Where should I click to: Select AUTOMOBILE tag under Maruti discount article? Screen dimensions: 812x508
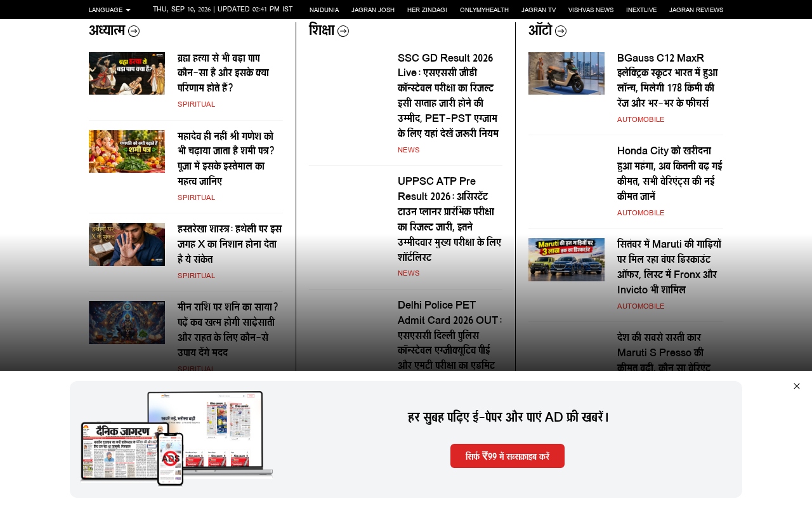pyautogui.click(x=641, y=306)
